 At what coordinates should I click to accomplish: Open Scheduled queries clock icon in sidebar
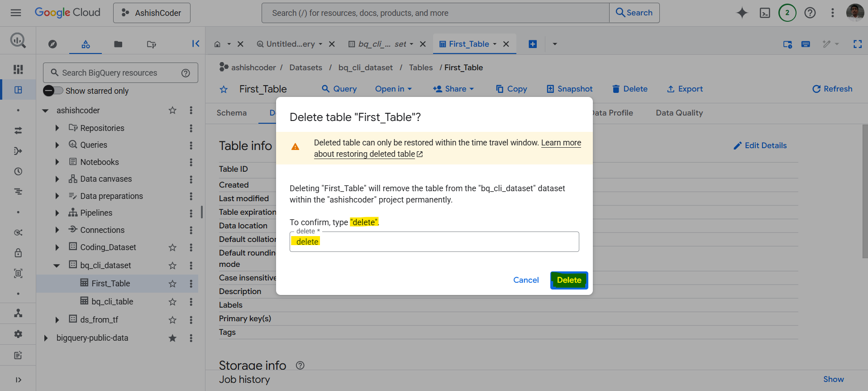pyautogui.click(x=18, y=171)
